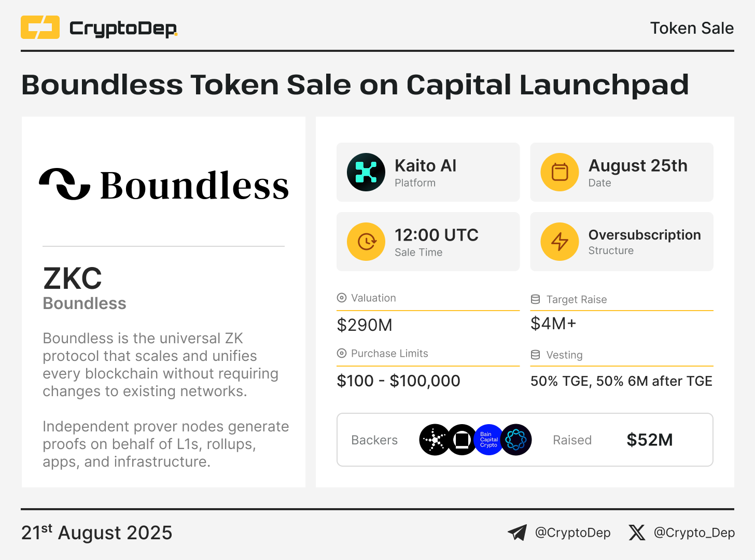
Task: Click the Bain Capital Crypto backer logo
Action: (488, 440)
